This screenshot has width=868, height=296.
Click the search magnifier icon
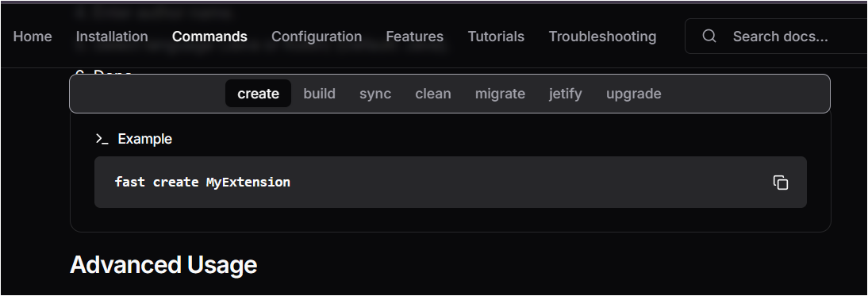pos(709,36)
